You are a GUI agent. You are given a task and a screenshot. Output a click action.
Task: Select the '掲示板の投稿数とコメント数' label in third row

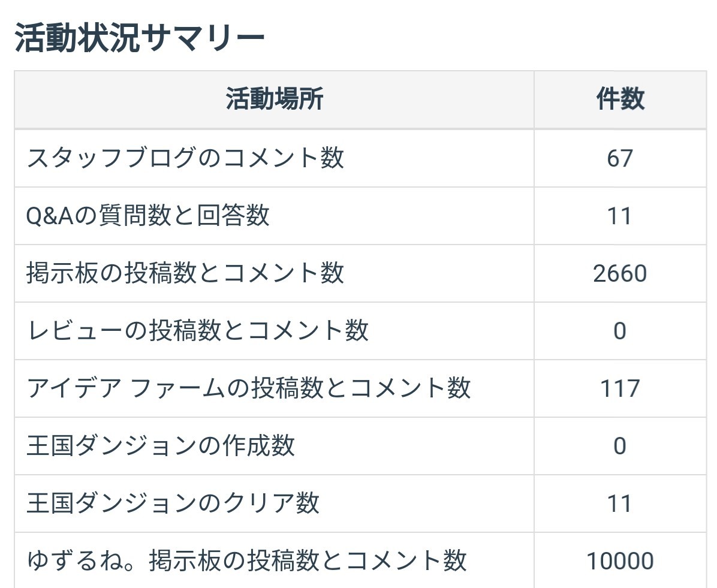pyautogui.click(x=185, y=273)
